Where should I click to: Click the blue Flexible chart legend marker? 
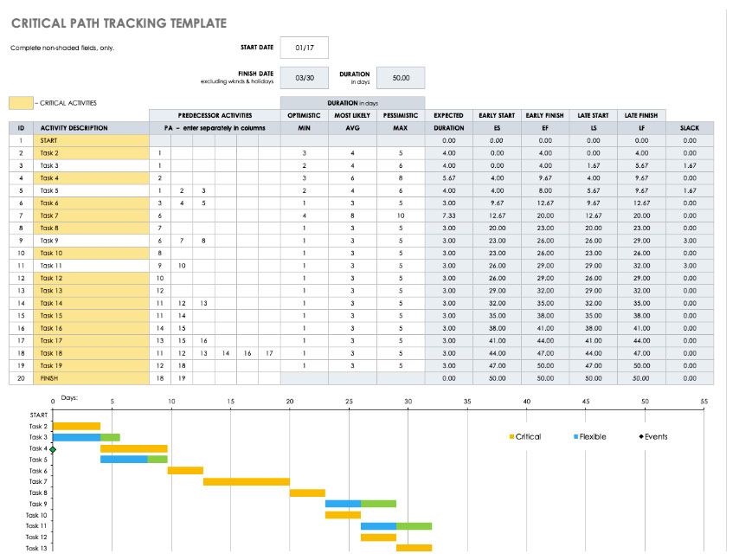click(x=575, y=437)
